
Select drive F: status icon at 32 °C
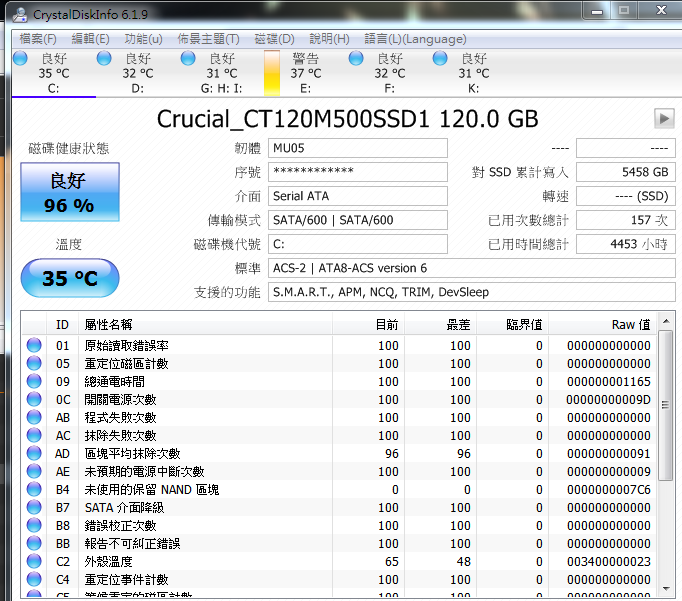(x=356, y=58)
